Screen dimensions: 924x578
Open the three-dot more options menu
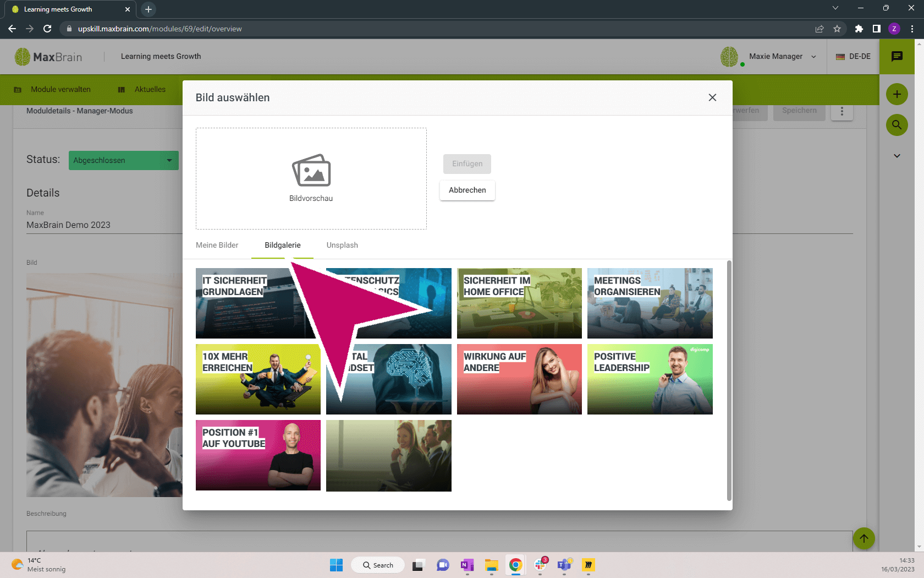click(x=842, y=111)
